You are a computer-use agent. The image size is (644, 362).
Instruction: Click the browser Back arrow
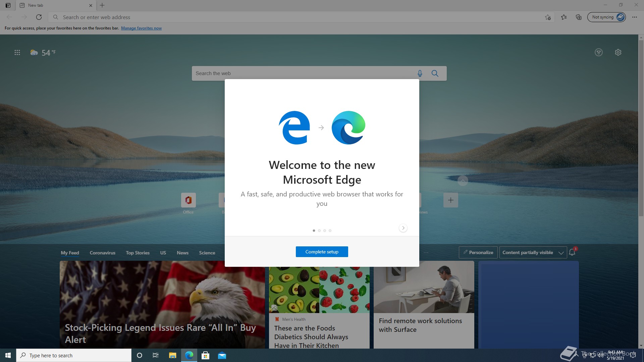9,17
